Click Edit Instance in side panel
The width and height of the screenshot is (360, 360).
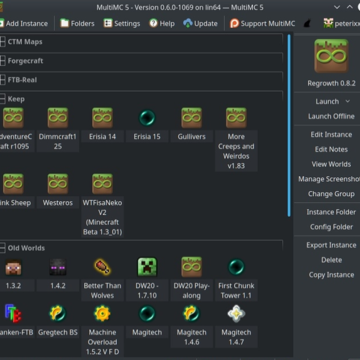331,135
